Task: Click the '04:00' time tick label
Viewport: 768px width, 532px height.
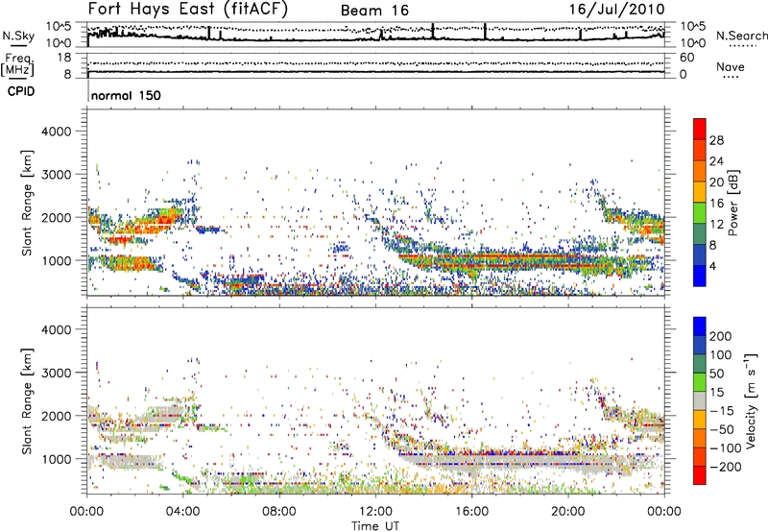Action: [x=183, y=512]
